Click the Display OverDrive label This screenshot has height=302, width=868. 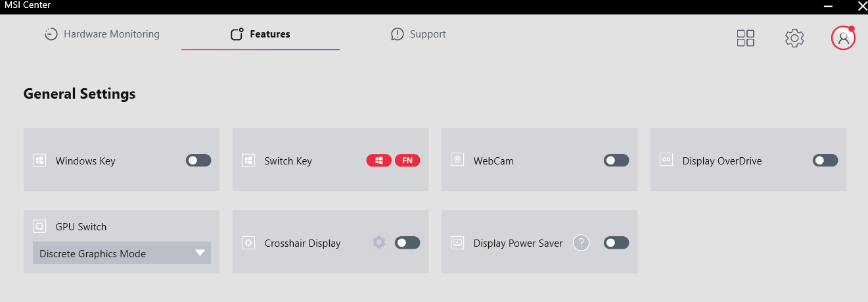coord(722,161)
